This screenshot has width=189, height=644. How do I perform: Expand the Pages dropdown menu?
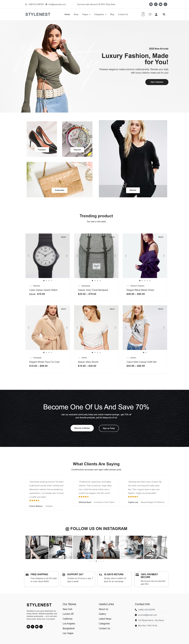click(86, 14)
